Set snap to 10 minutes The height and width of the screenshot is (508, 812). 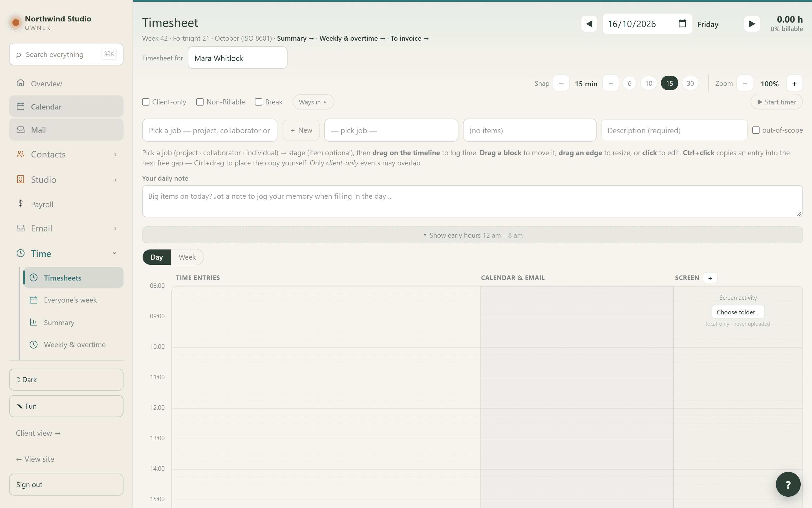point(648,83)
